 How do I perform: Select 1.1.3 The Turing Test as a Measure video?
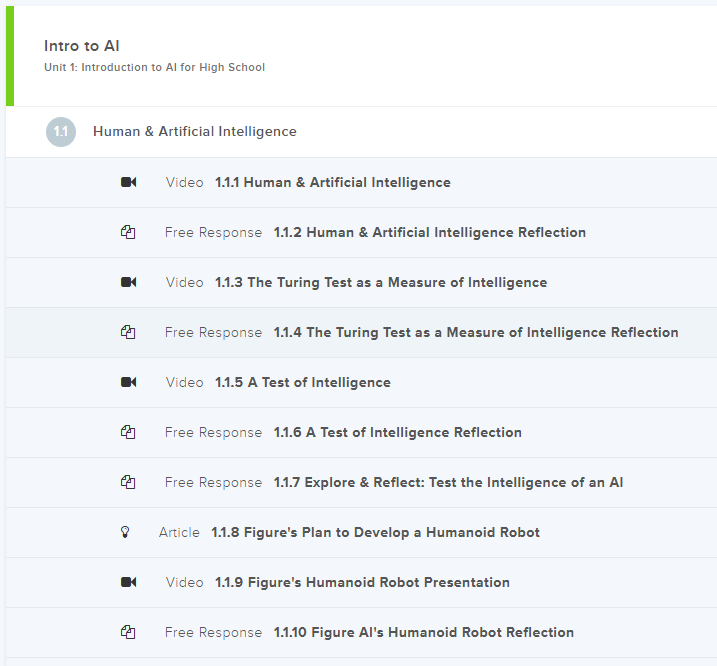(380, 282)
